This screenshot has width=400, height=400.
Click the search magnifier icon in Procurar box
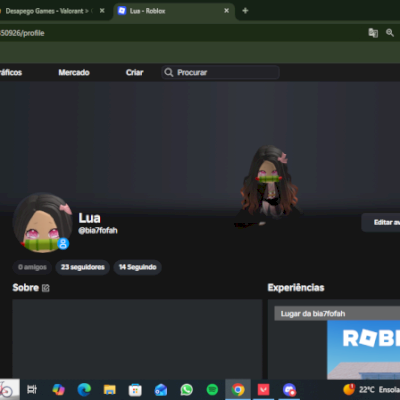169,72
